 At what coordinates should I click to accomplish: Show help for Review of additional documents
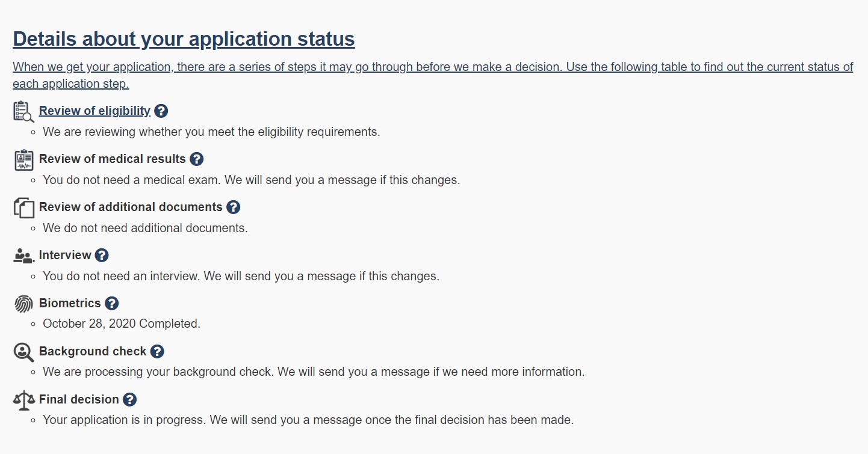tap(233, 207)
